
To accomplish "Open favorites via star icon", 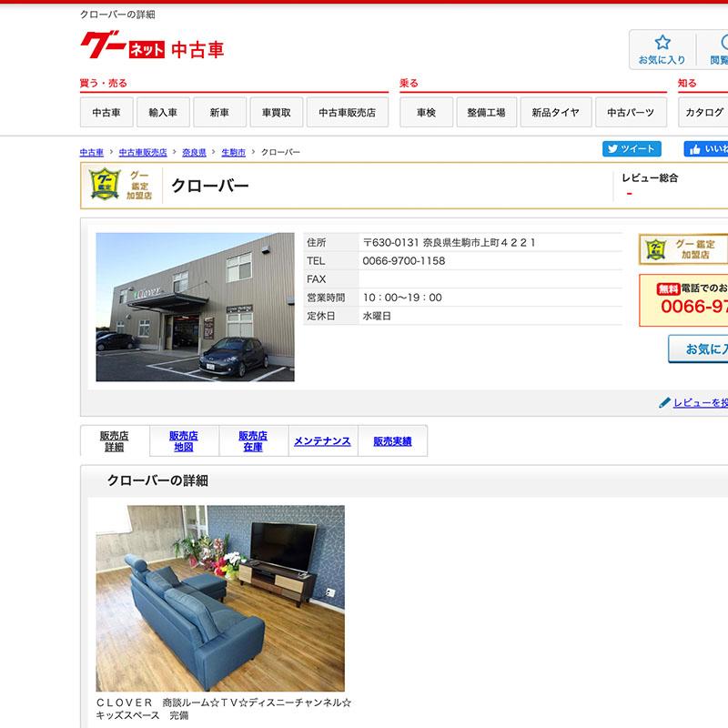I will tap(662, 50).
